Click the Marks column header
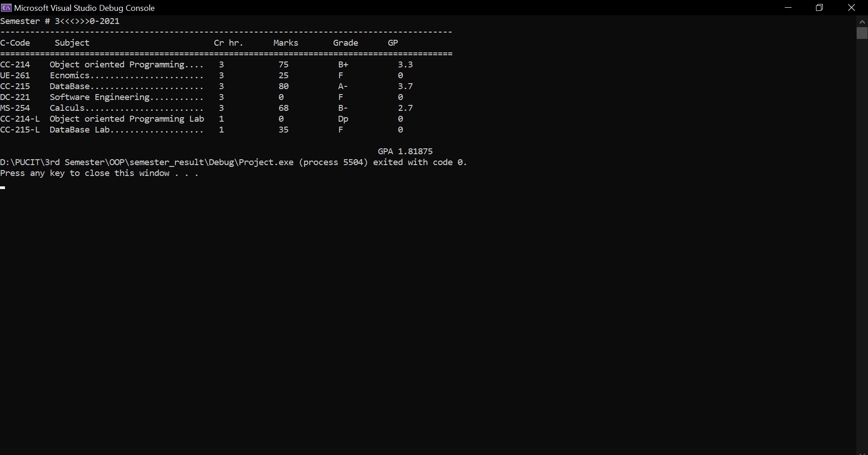 click(x=286, y=43)
